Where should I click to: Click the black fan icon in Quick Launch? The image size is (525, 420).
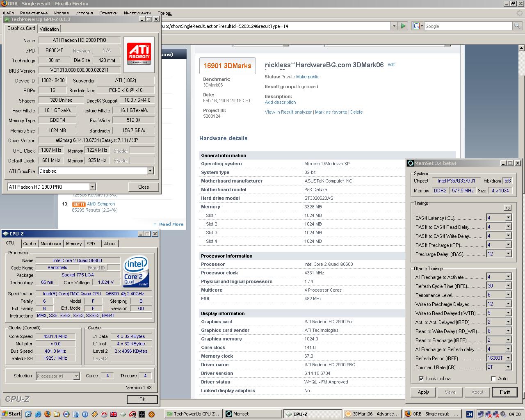coord(142,414)
